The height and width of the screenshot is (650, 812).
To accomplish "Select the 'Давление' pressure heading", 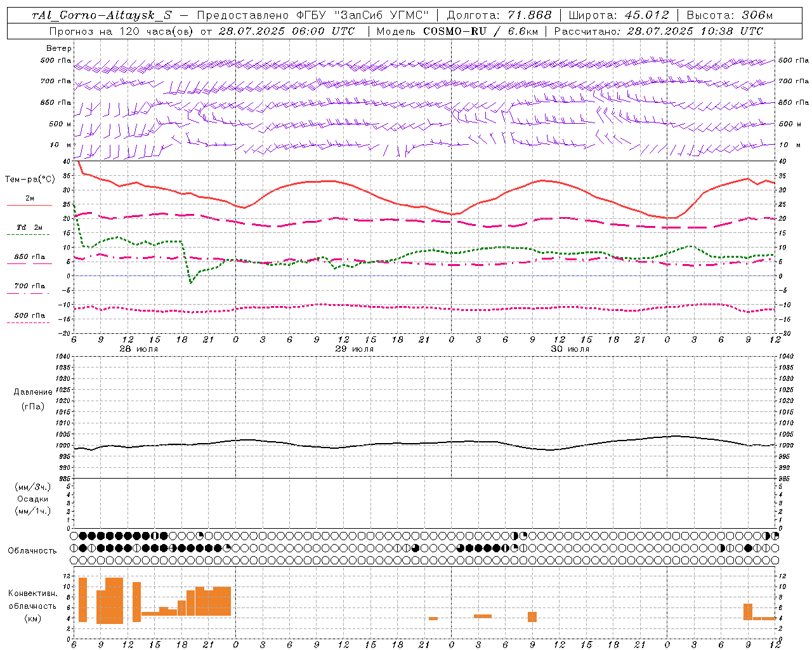I will point(33,392).
